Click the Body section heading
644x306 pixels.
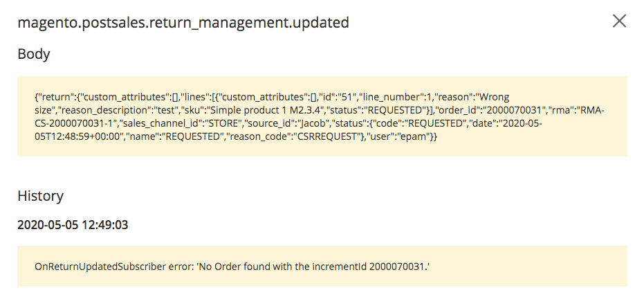pyautogui.click(x=34, y=54)
